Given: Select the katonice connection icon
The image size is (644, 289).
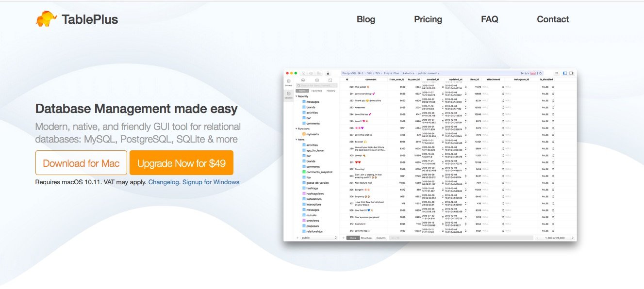Looking at the screenshot, I should (288, 94).
